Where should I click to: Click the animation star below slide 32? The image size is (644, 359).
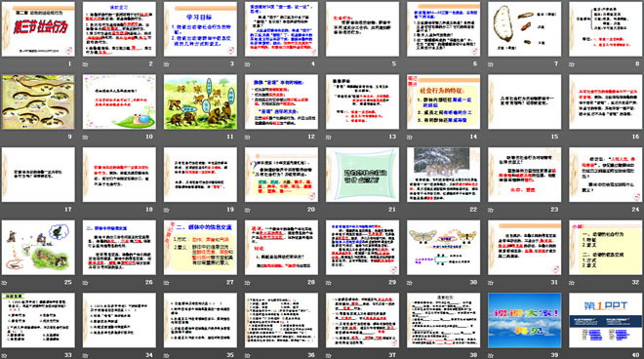click(x=572, y=283)
